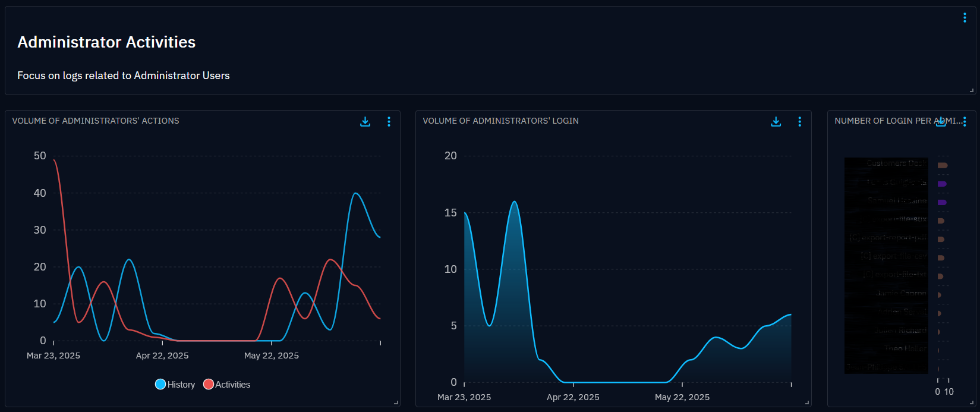Grab resize handle of Administrators' Actions widget

(396, 402)
